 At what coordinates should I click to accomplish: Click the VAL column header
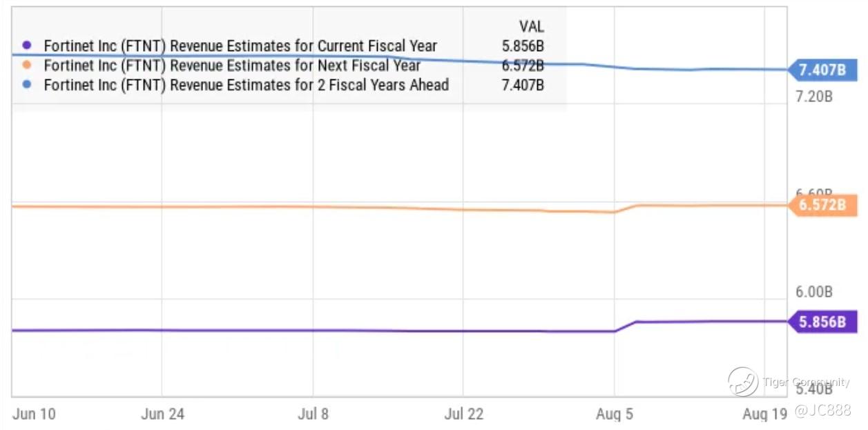(531, 27)
